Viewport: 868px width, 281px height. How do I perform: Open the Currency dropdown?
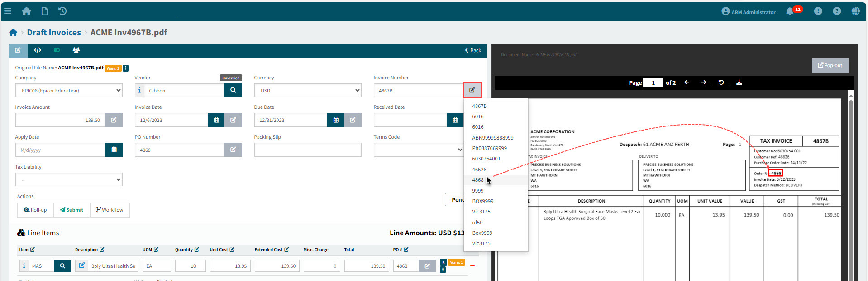click(308, 91)
